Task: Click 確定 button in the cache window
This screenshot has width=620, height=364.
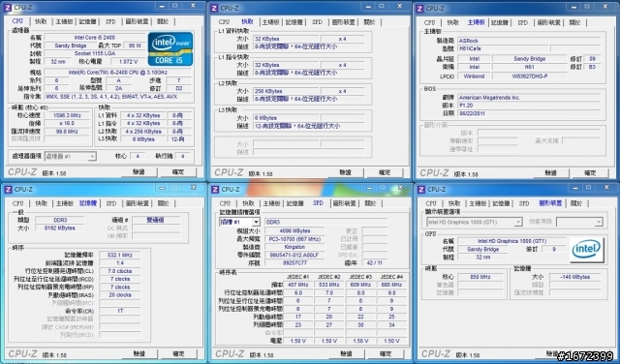Action: (x=385, y=172)
